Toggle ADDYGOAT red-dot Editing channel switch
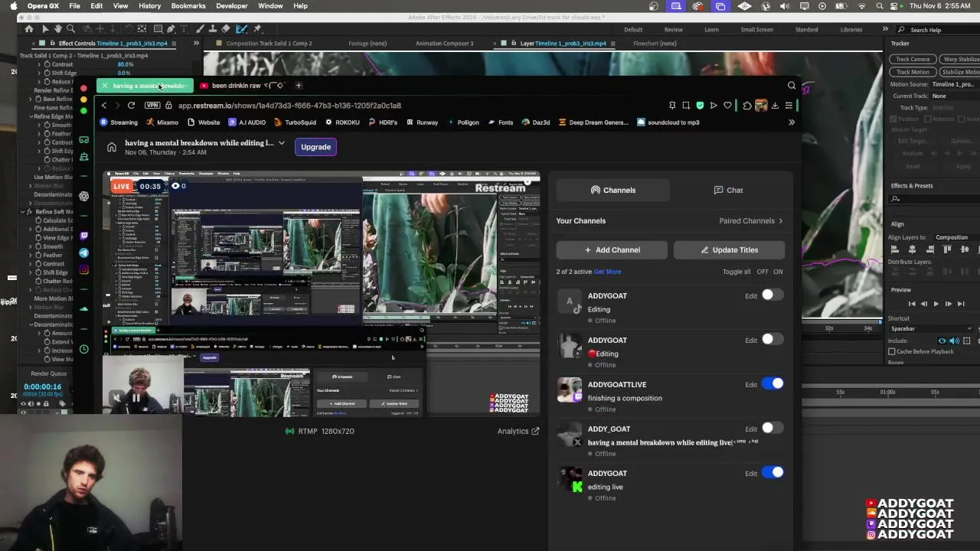This screenshot has height=551, width=980. [772, 340]
